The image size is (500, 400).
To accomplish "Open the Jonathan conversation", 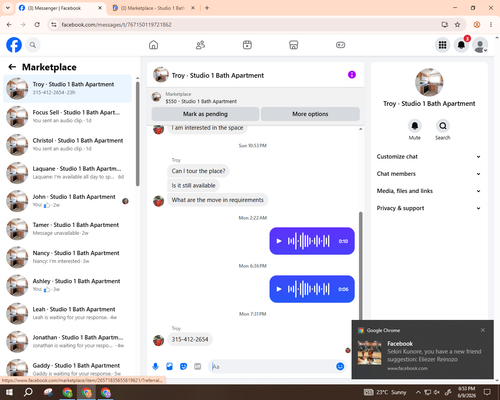I will 67,341.
